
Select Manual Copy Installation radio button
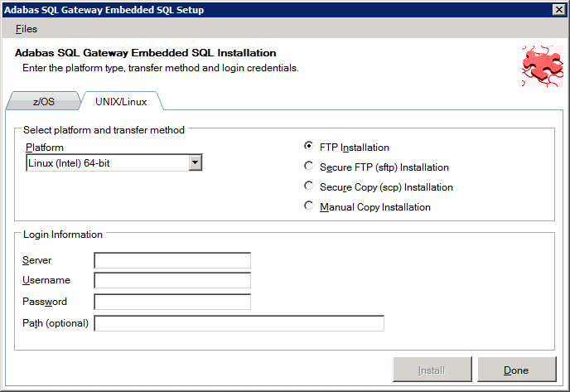(x=308, y=206)
